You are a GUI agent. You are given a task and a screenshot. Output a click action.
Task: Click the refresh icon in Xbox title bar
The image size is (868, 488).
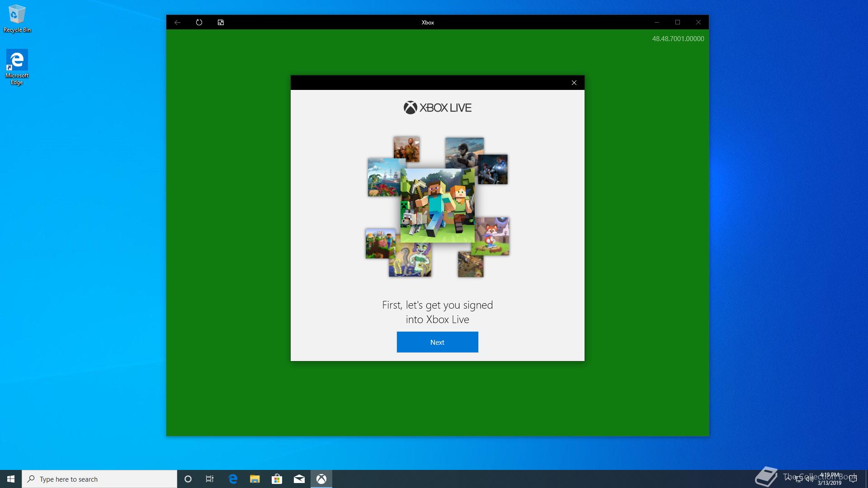[199, 22]
